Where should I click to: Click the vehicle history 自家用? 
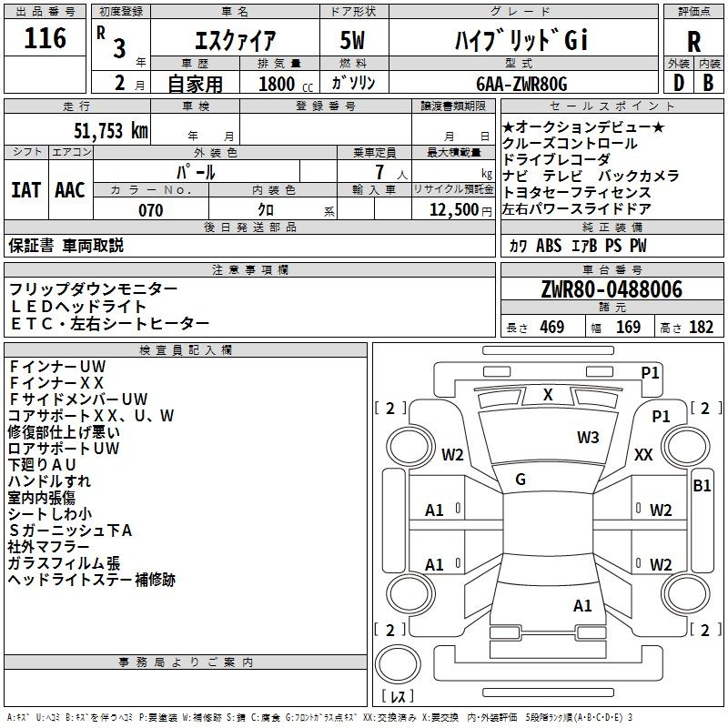coord(195,84)
